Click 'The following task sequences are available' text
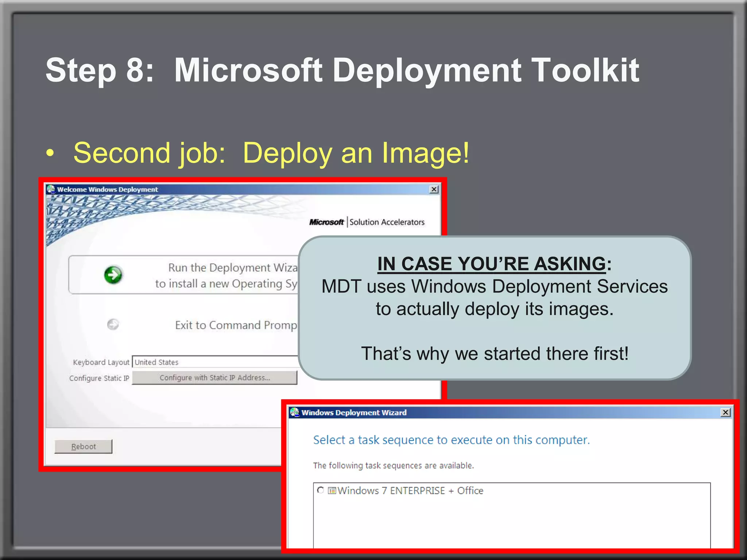Image resolution: width=747 pixels, height=560 pixels. [x=394, y=466]
